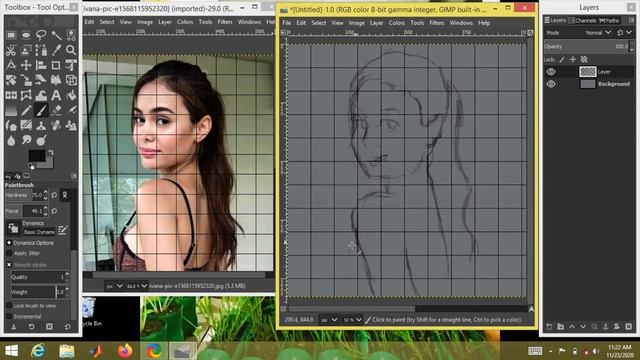Image resolution: width=640 pixels, height=360 pixels.
Task: Open Tools menu in imported image window
Action: coord(205,22)
